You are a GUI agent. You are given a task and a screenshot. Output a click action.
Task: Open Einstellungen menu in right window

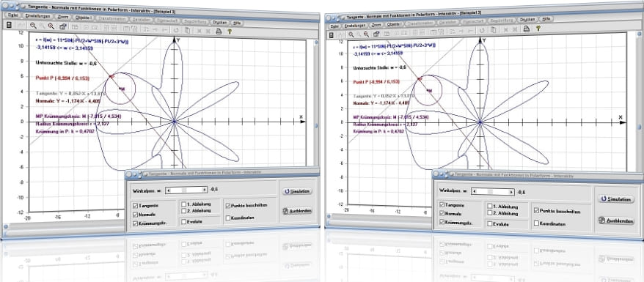click(355, 25)
